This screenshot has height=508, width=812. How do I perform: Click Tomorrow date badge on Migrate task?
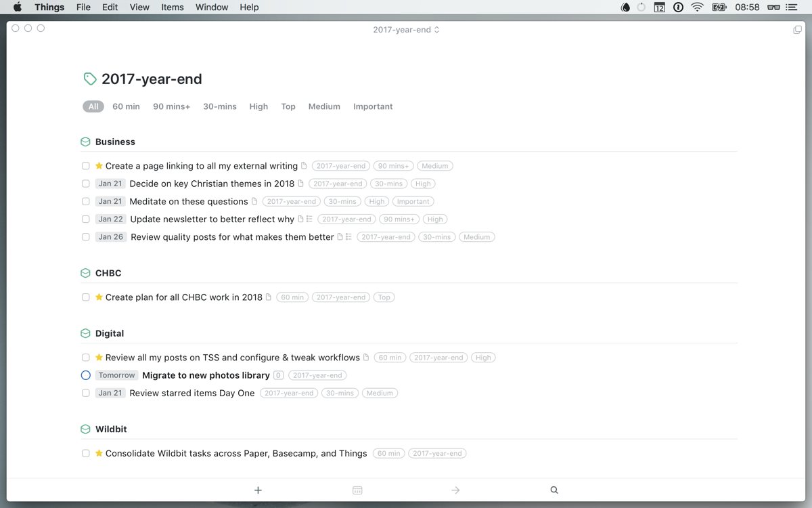(x=117, y=375)
